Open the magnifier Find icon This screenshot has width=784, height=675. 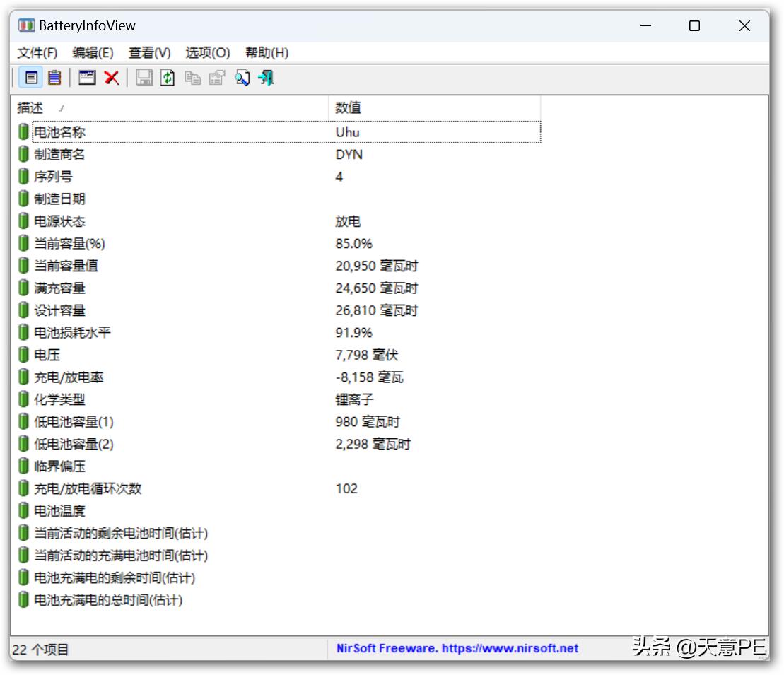[x=242, y=78]
